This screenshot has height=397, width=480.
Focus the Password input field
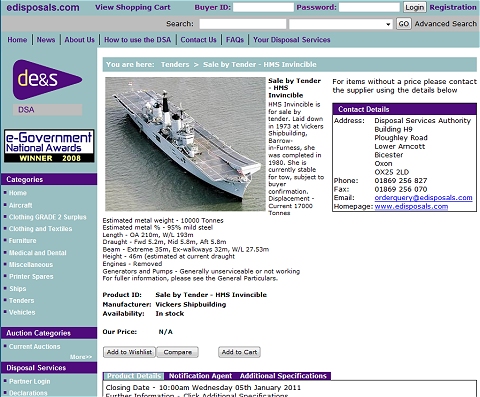(x=369, y=7)
